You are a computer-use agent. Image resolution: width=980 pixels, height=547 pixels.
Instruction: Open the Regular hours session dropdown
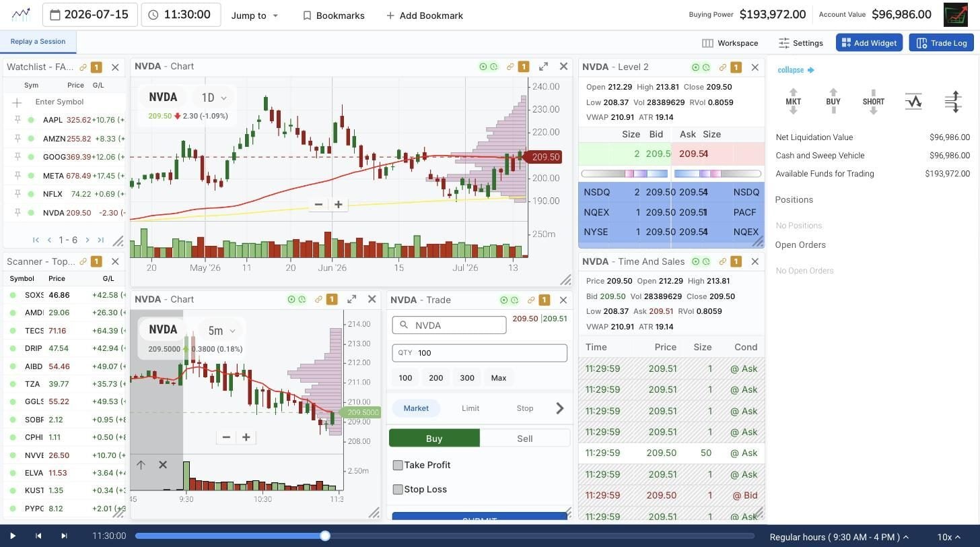[839, 537]
